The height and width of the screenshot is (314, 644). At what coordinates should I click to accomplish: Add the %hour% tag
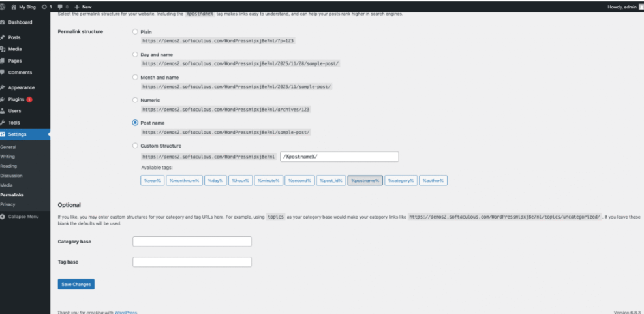click(x=240, y=181)
